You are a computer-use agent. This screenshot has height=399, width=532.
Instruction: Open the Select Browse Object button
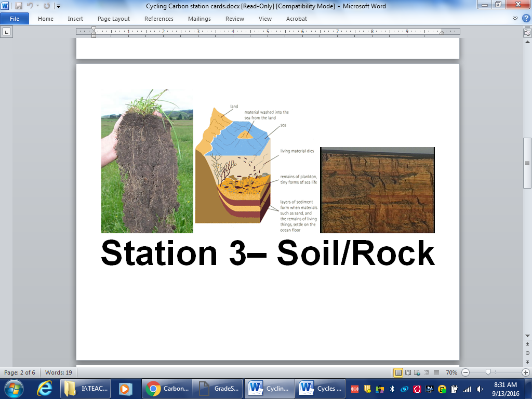(x=527, y=353)
